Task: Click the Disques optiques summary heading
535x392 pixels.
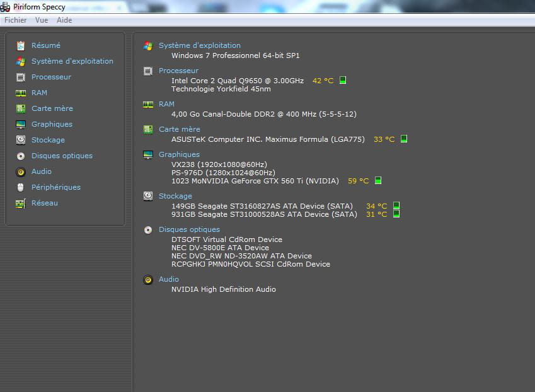Action: click(189, 229)
